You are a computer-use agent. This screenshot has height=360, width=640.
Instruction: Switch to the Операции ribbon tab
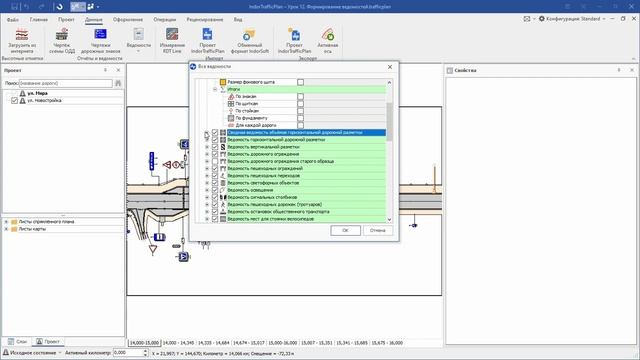click(164, 20)
